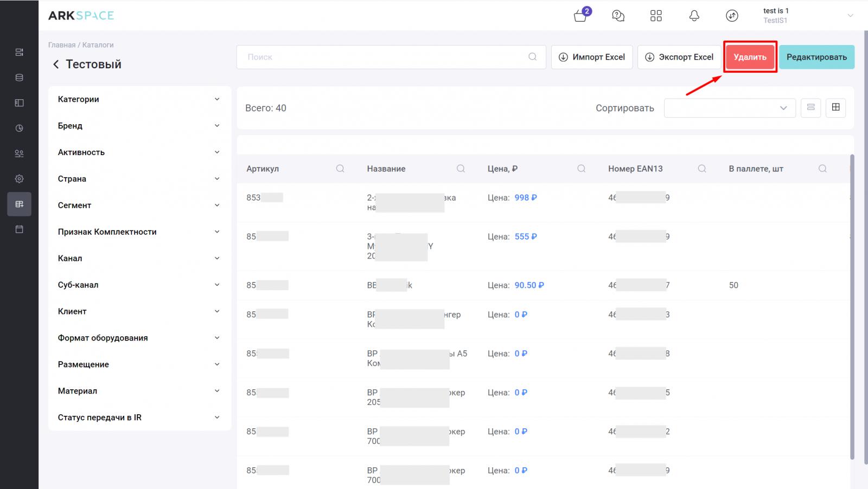Open the calendar icon in left sidebar
The width and height of the screenshot is (868, 489).
point(19,229)
